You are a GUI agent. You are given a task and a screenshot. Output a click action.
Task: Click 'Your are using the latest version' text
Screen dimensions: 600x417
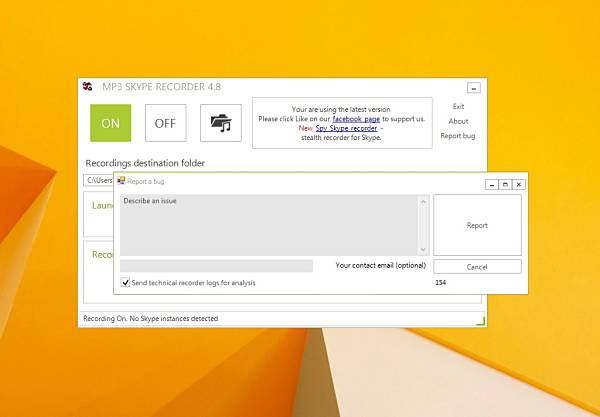pos(341,109)
